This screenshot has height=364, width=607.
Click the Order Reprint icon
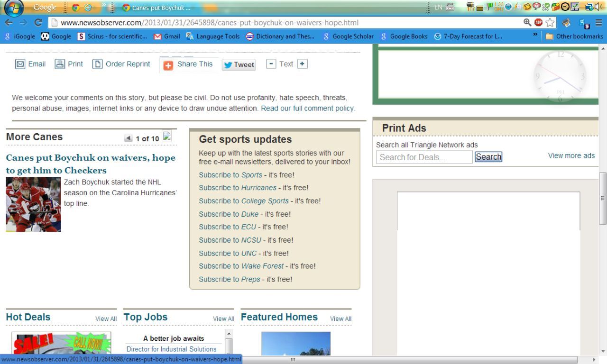(x=97, y=64)
